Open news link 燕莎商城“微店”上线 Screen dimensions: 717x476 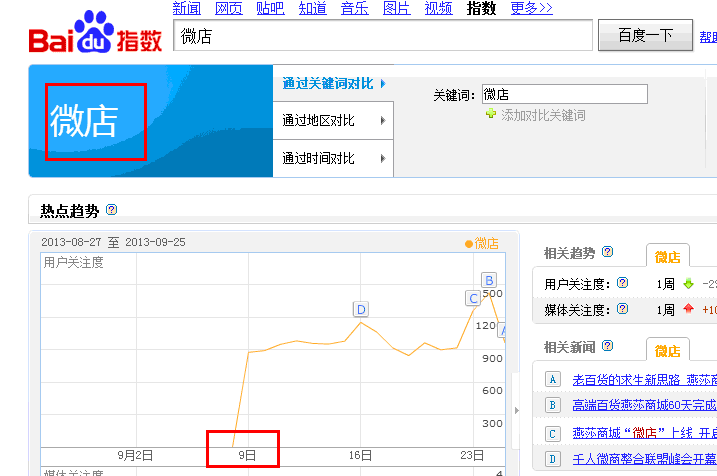(645, 433)
